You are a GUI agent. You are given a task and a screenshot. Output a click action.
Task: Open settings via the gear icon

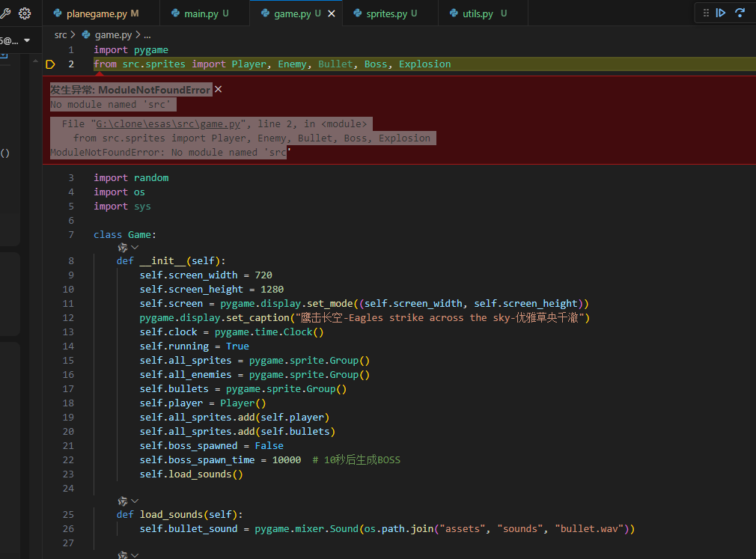pos(25,13)
